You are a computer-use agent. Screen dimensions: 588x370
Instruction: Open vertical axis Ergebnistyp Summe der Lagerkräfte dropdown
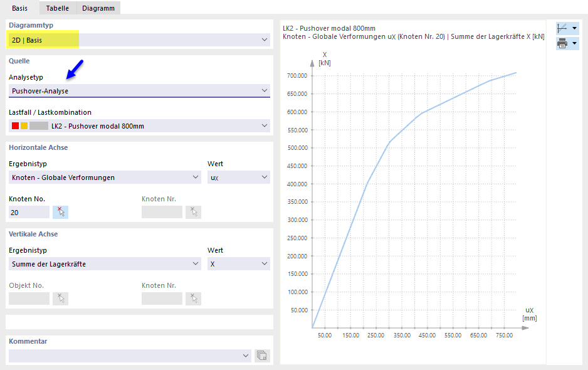pos(105,264)
